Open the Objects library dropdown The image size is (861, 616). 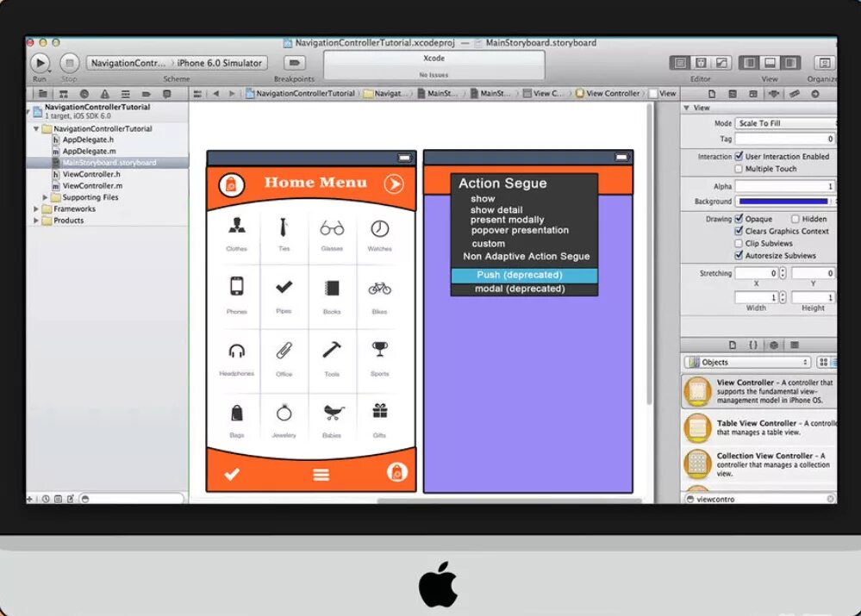[747, 362]
